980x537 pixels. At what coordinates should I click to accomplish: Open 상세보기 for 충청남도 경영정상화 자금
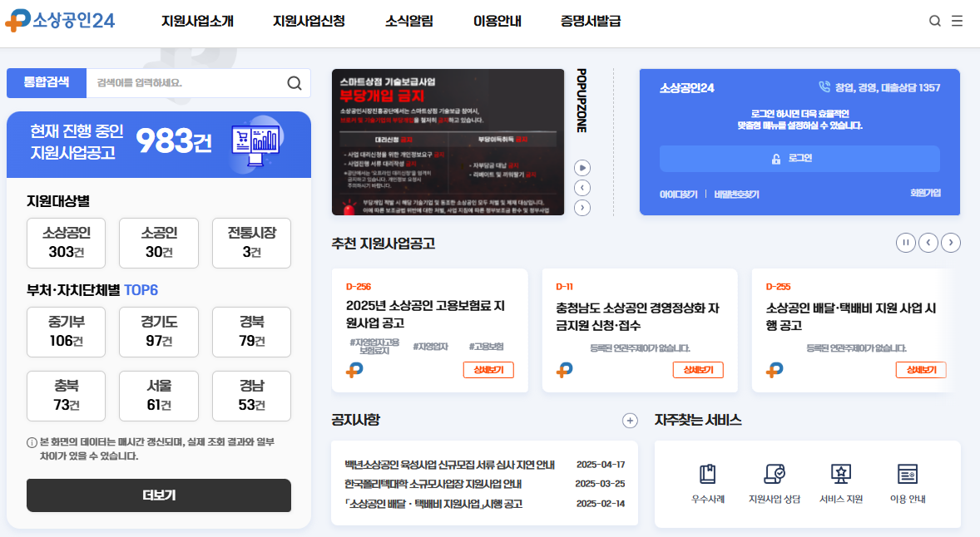[698, 370]
